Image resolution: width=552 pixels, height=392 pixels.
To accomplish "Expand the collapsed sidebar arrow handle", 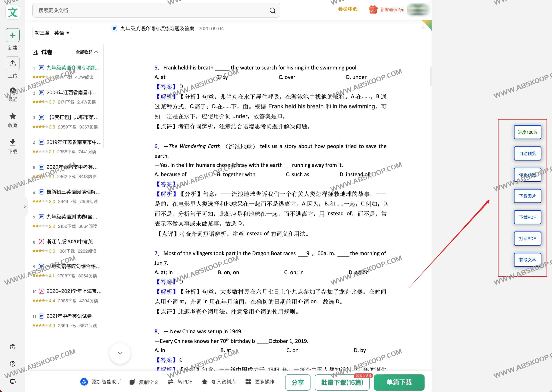I will tap(25, 206).
